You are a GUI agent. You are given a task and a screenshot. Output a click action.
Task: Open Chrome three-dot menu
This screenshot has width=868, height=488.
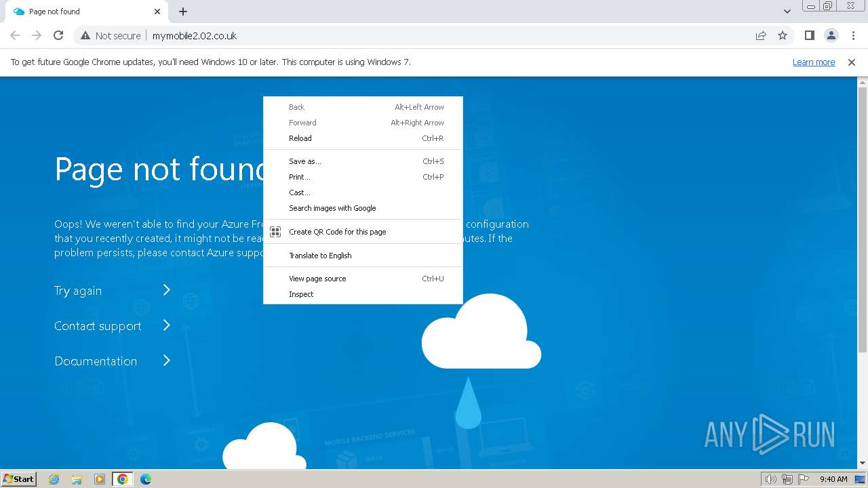(x=853, y=35)
